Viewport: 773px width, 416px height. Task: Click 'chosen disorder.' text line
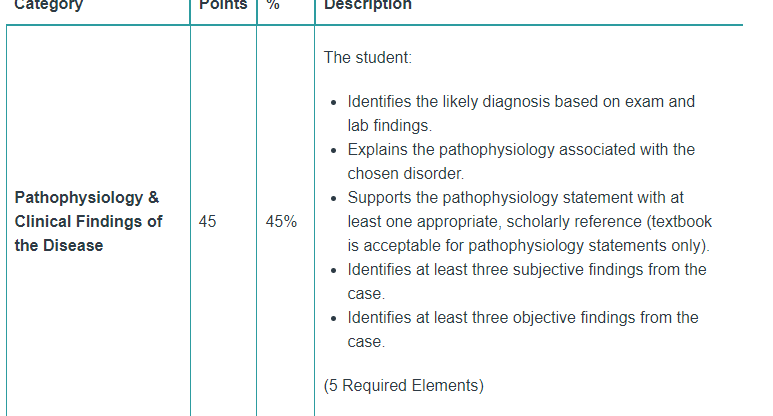click(x=406, y=174)
